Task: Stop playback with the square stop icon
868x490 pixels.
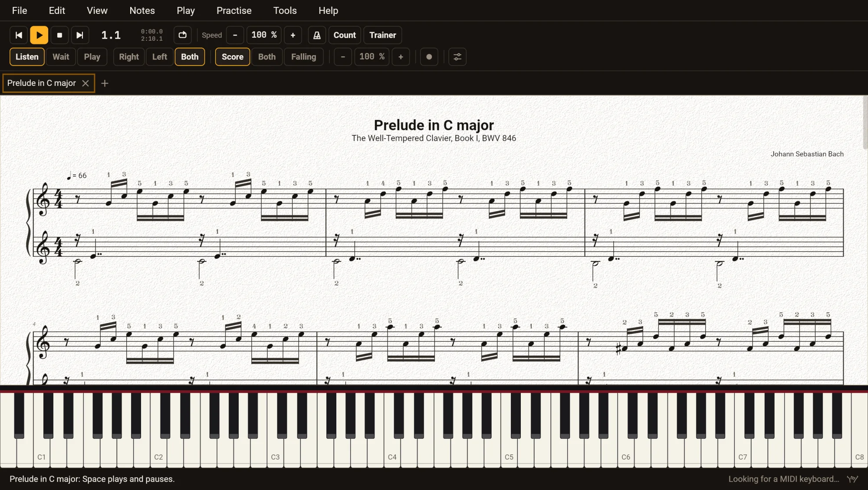Action: click(x=59, y=35)
